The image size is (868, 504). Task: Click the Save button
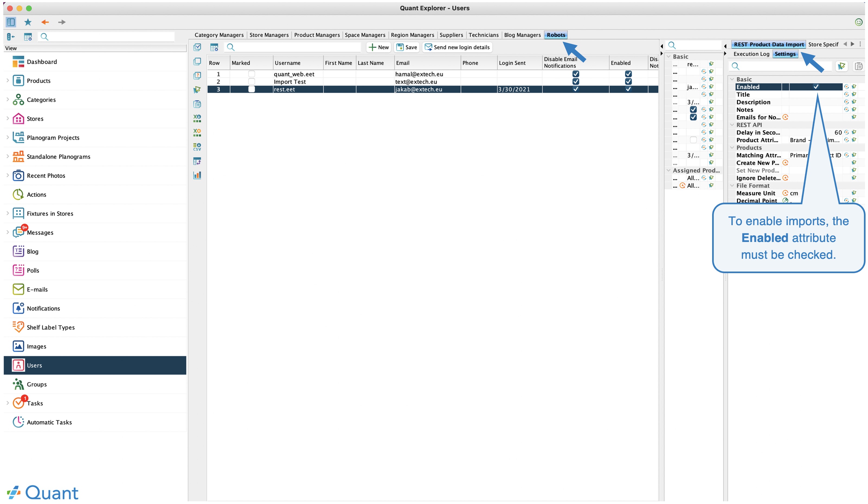(406, 47)
